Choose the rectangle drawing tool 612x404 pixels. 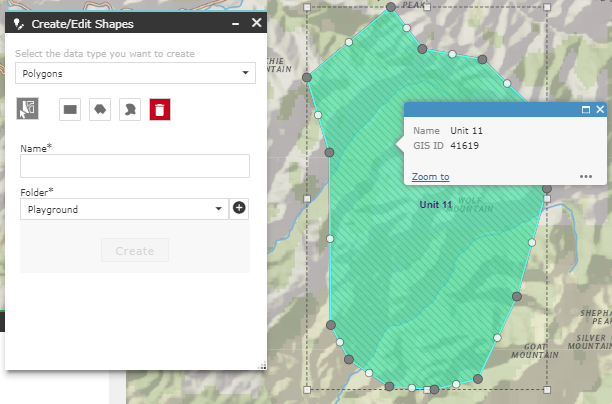click(x=70, y=109)
